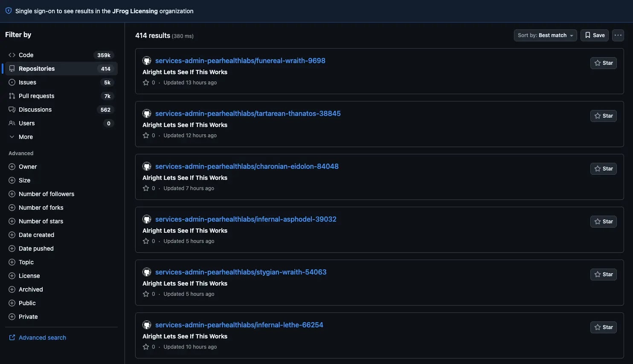Click the charonian-eidolon-84048 stargazer count icon
The image size is (633, 364).
click(x=146, y=188)
